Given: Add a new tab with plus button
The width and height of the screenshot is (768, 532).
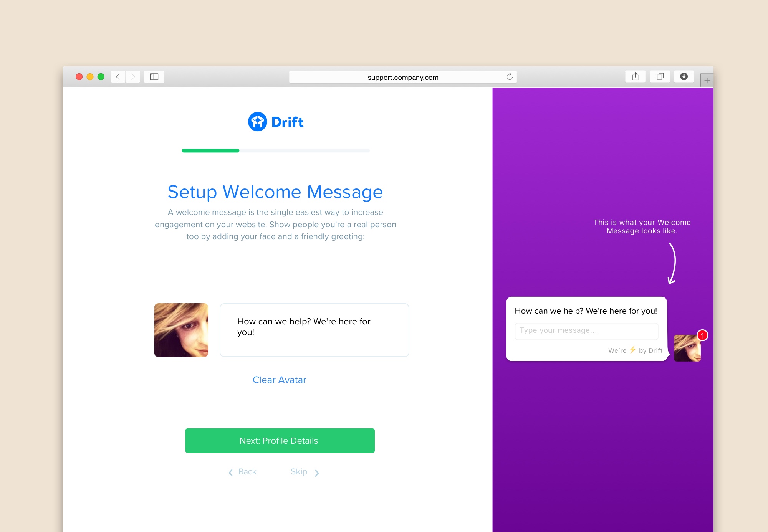Looking at the screenshot, I should coord(707,80).
